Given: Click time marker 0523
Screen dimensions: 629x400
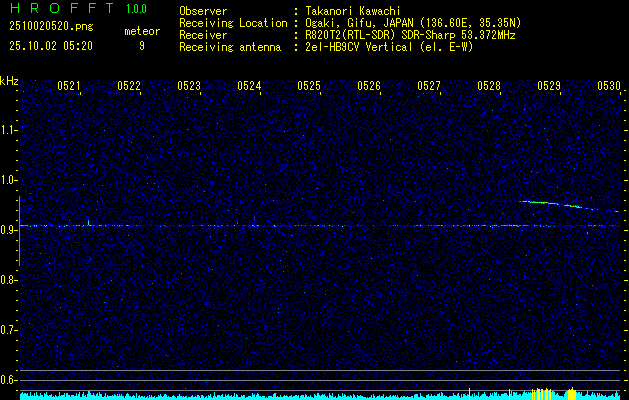Looking at the screenshot, I should tap(189, 85).
